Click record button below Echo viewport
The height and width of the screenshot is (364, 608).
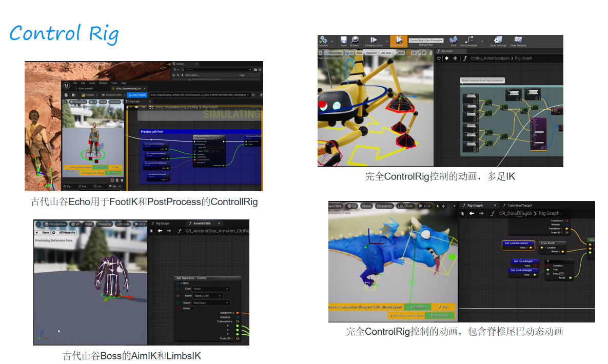pos(112,180)
